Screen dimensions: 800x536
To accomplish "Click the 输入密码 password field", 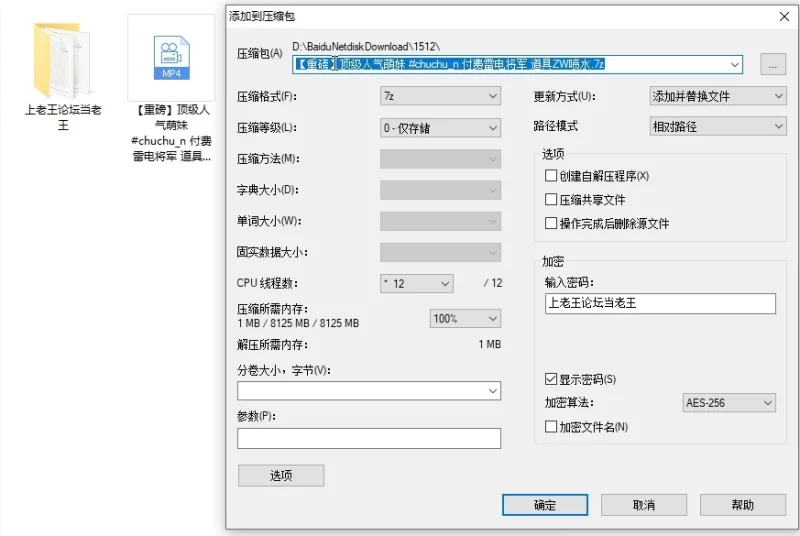I will [x=660, y=303].
